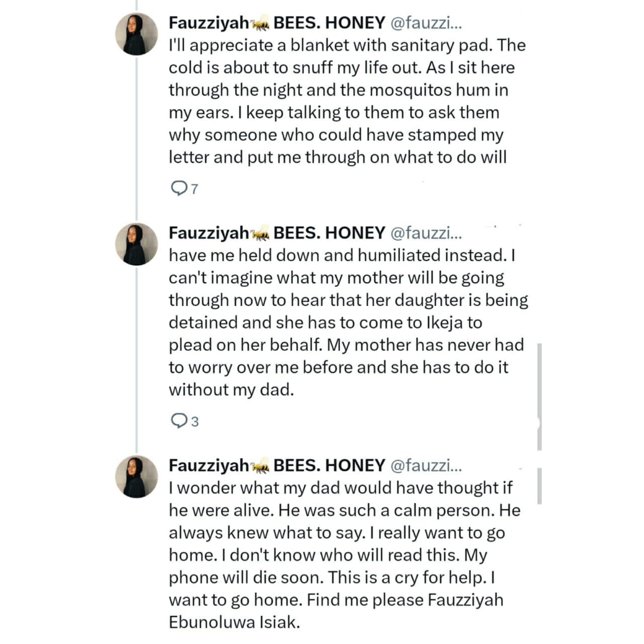The width and height of the screenshot is (644, 644).
Task: Click the Fauzziyah display name on second tweet
Action: [209, 233]
